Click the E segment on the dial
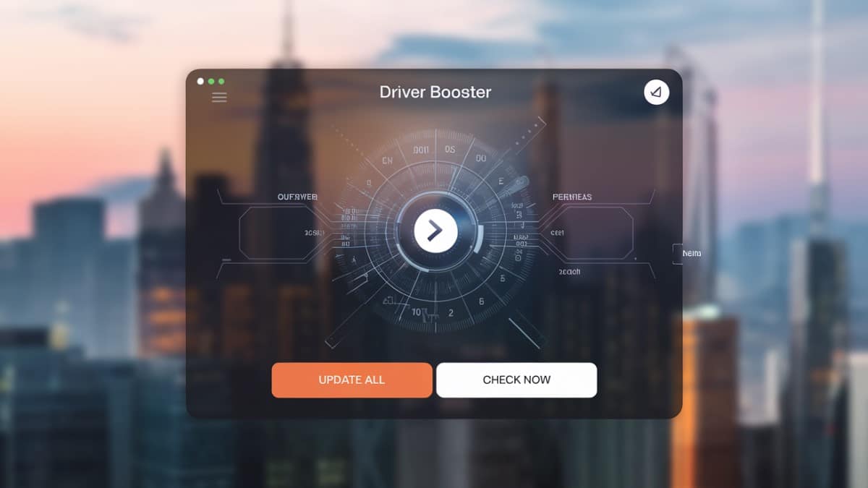This screenshot has width=868, height=488. pyautogui.click(x=501, y=183)
